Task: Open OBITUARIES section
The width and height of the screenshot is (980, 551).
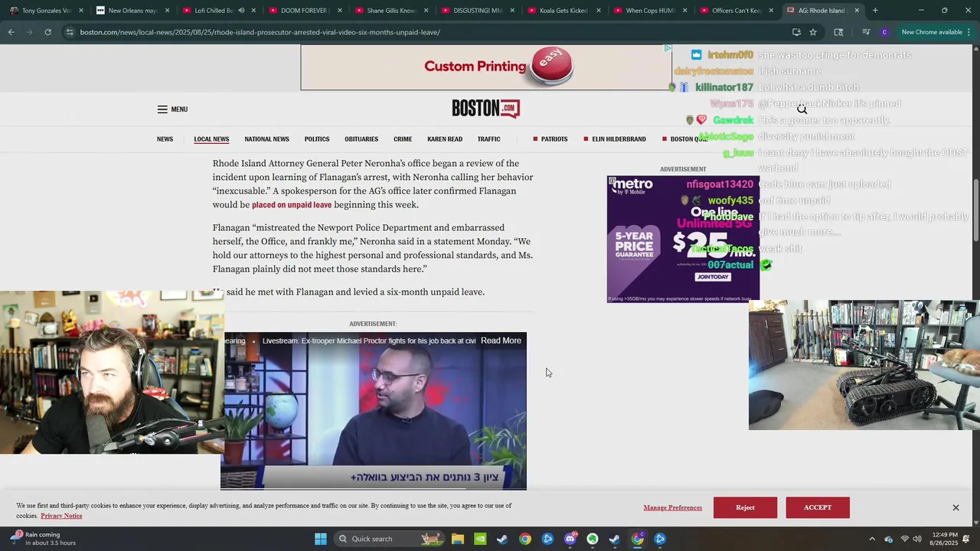Action: [361, 139]
